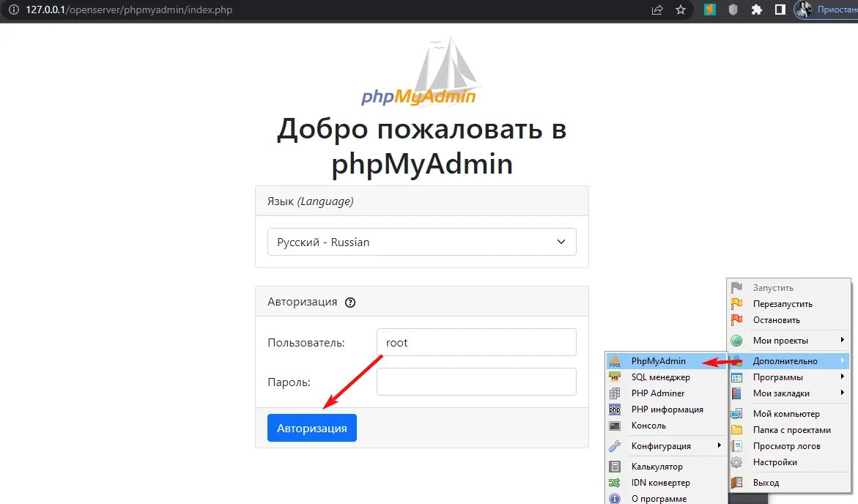Click the phpMyAdmin sailboat logo
Viewport: 858px width, 504px height.
tap(421, 72)
